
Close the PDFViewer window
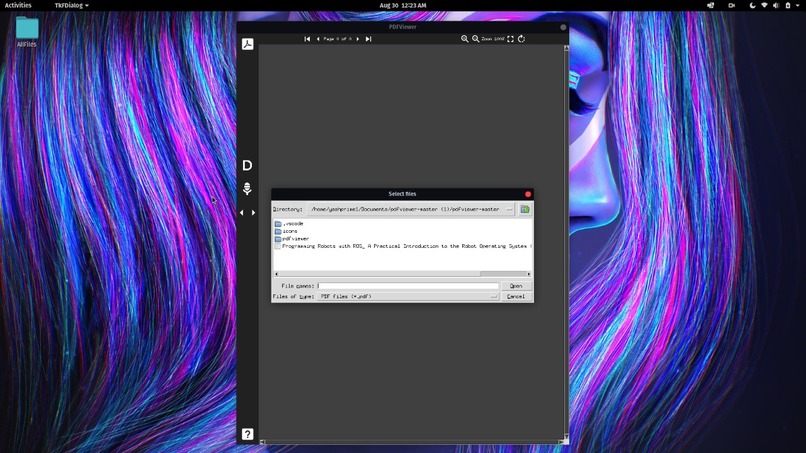click(563, 27)
